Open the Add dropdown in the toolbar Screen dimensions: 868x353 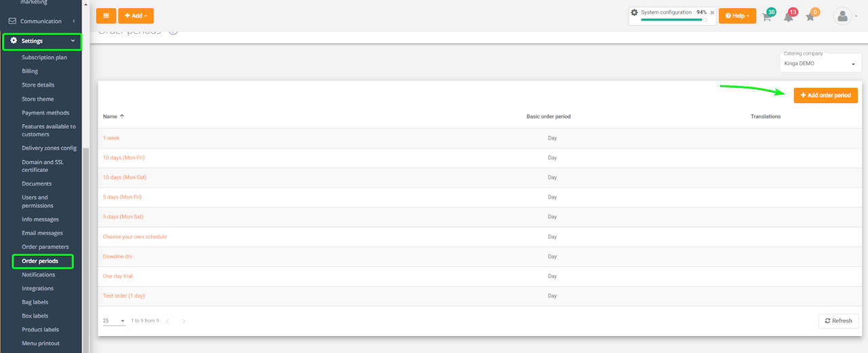(x=136, y=16)
